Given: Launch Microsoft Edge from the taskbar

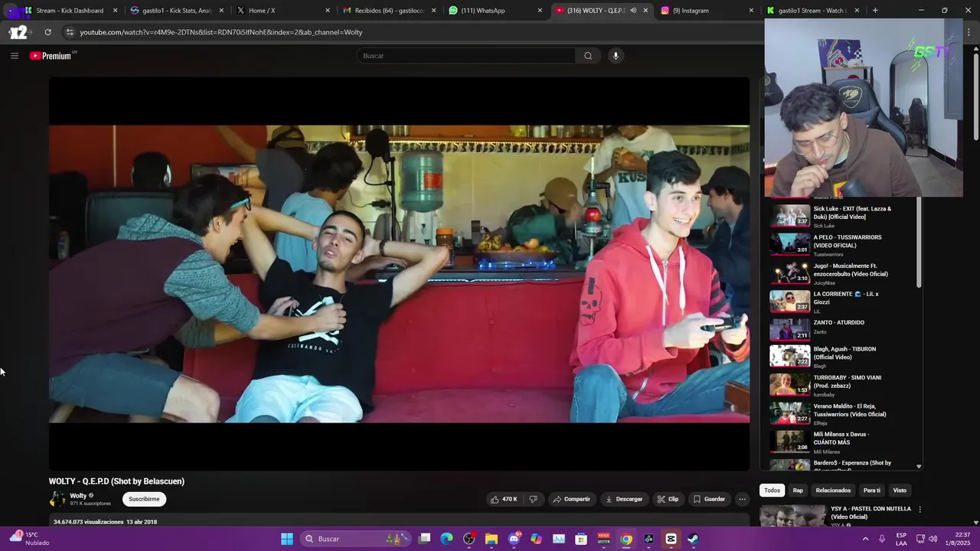Looking at the screenshot, I should 446,539.
